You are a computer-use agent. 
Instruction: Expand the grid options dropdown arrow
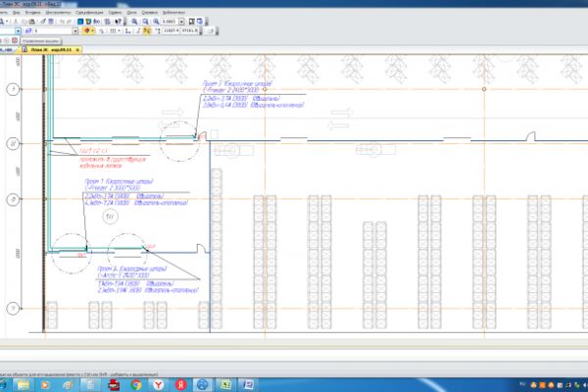pyautogui.click(x=119, y=30)
